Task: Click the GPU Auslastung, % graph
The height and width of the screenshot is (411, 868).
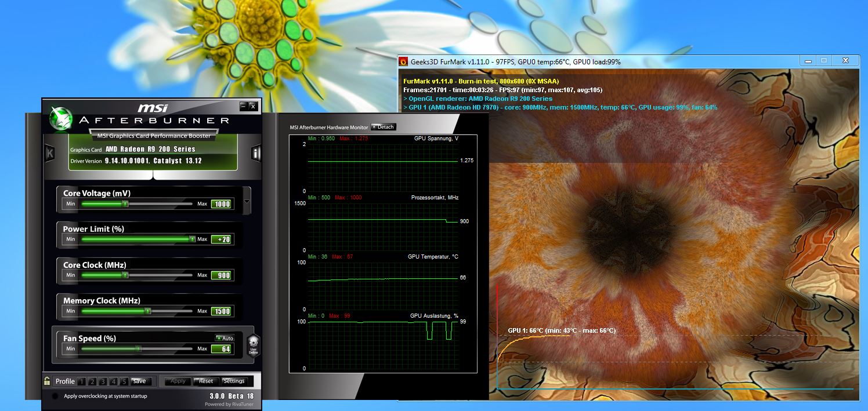Action: [382, 344]
